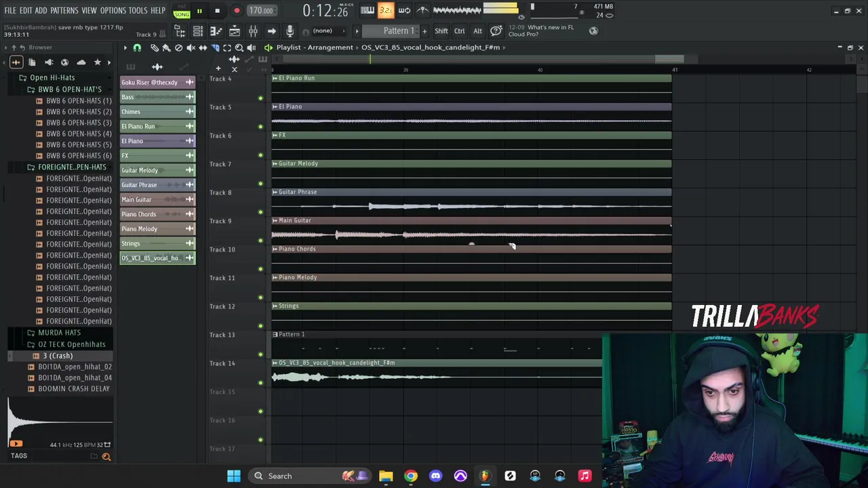Stop playback with the stop button
Screen dimensions: 868x488
click(217, 10)
